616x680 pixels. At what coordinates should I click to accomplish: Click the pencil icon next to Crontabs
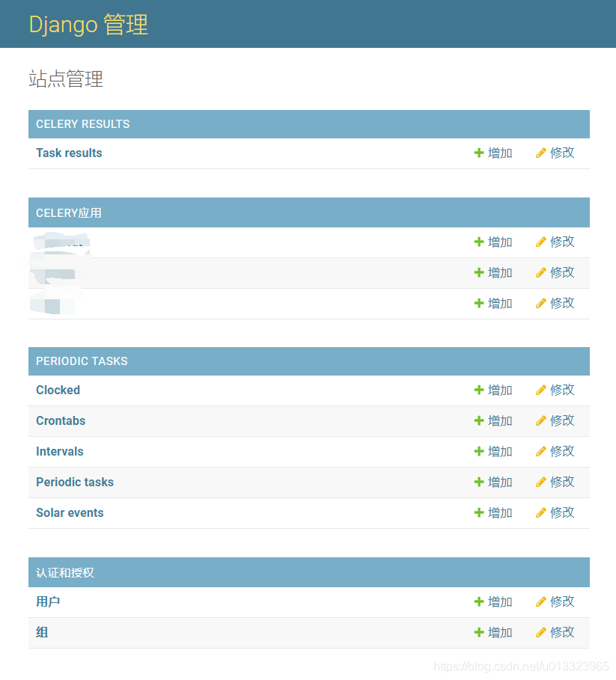coord(540,420)
